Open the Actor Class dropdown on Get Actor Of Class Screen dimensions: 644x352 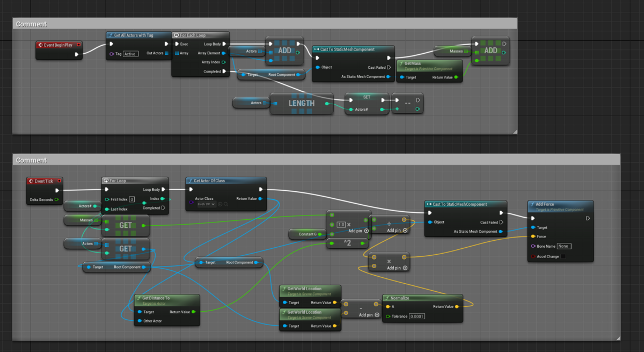pos(206,204)
